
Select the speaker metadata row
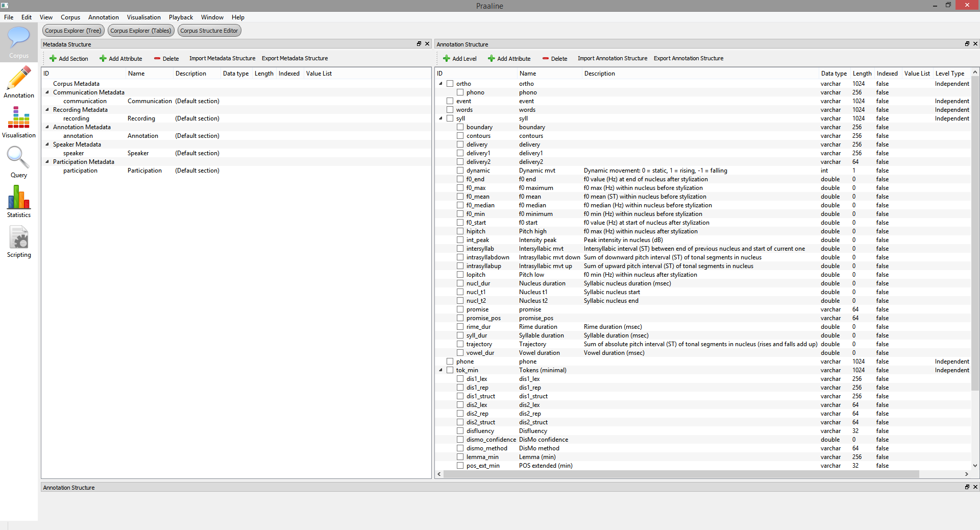[x=237, y=153]
